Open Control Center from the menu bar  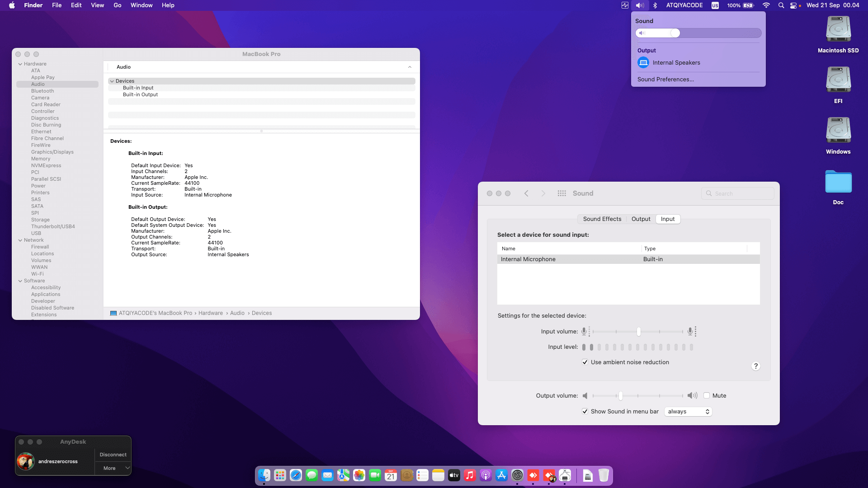click(x=793, y=5)
